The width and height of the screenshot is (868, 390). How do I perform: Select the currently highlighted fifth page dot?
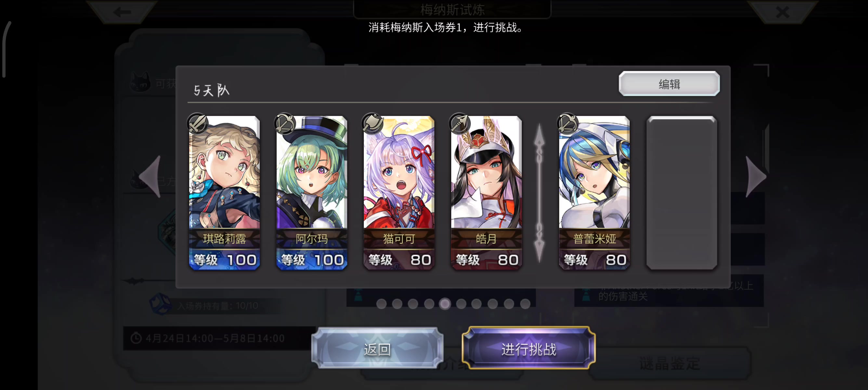click(x=445, y=304)
